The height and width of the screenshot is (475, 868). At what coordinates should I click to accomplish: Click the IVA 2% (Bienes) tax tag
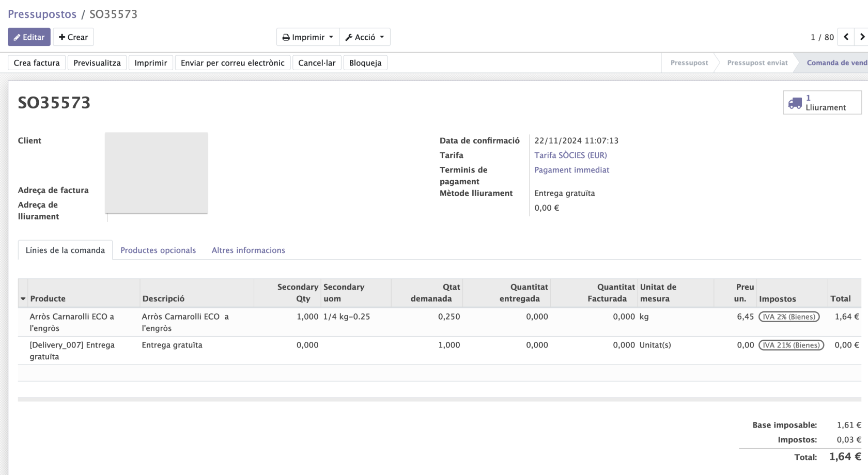[789, 317]
